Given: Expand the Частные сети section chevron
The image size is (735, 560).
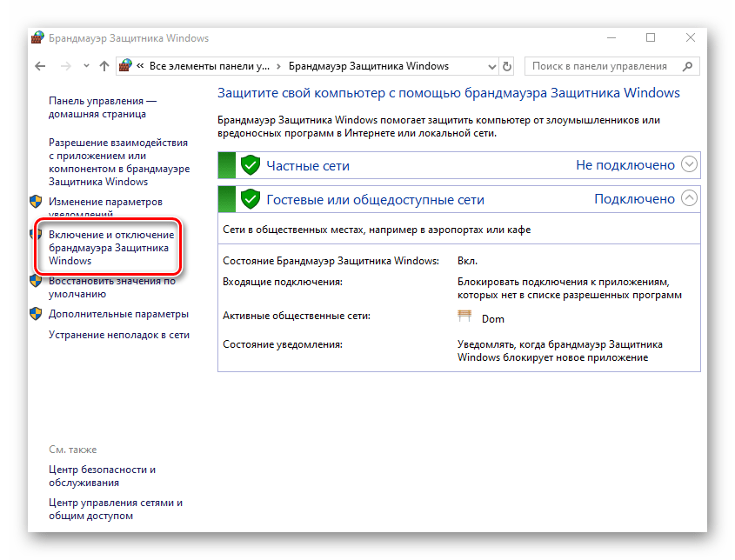Looking at the screenshot, I should tap(690, 164).
